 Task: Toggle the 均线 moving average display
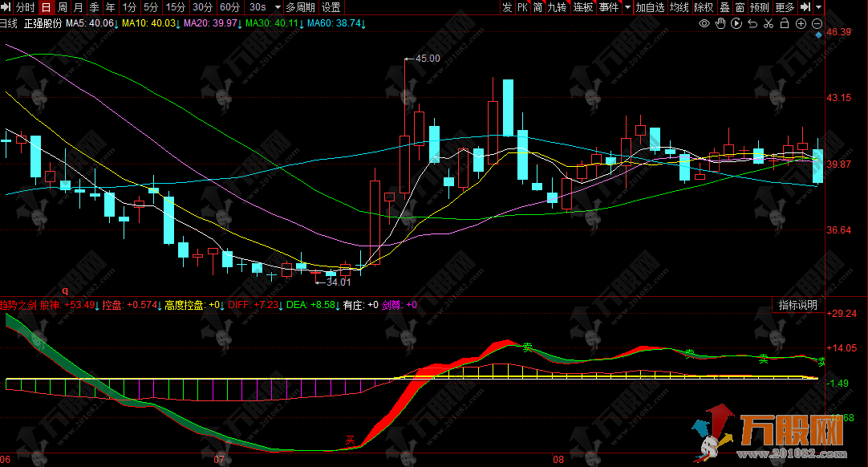pyautogui.click(x=679, y=7)
